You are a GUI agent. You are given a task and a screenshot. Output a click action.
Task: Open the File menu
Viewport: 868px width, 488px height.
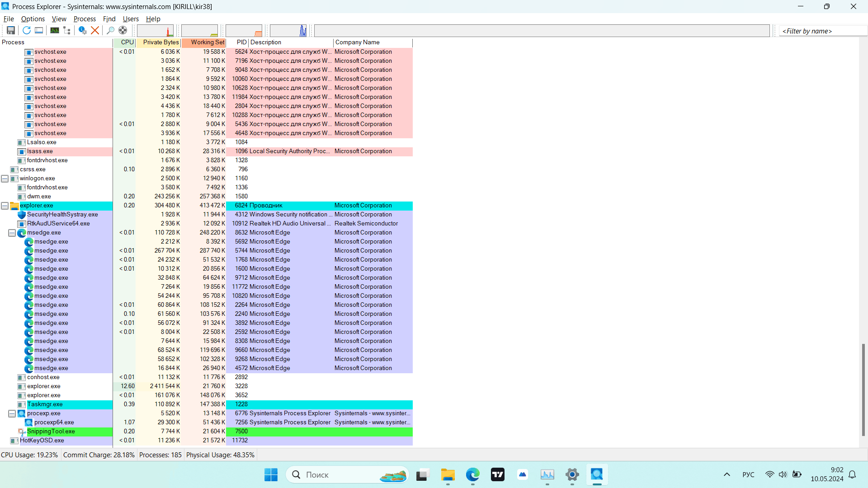(x=9, y=19)
